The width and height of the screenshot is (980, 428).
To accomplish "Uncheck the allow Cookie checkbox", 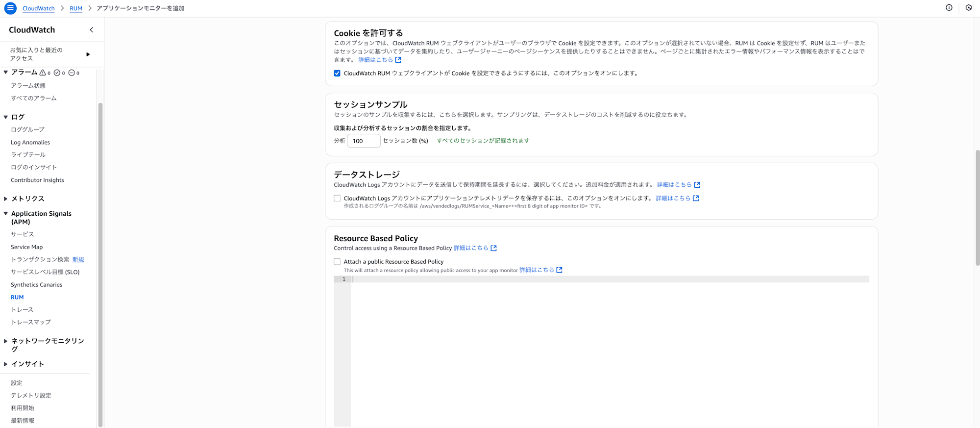I will click(x=337, y=73).
